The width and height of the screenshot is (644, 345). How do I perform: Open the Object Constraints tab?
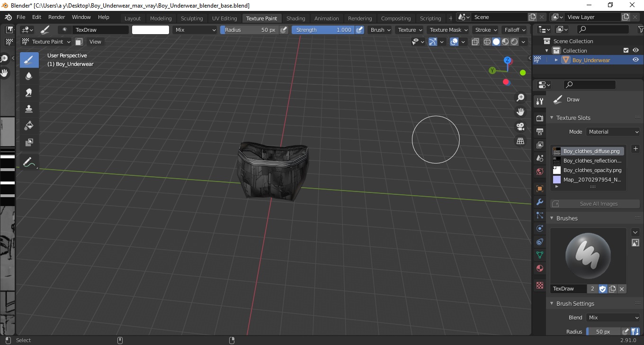coord(539,242)
